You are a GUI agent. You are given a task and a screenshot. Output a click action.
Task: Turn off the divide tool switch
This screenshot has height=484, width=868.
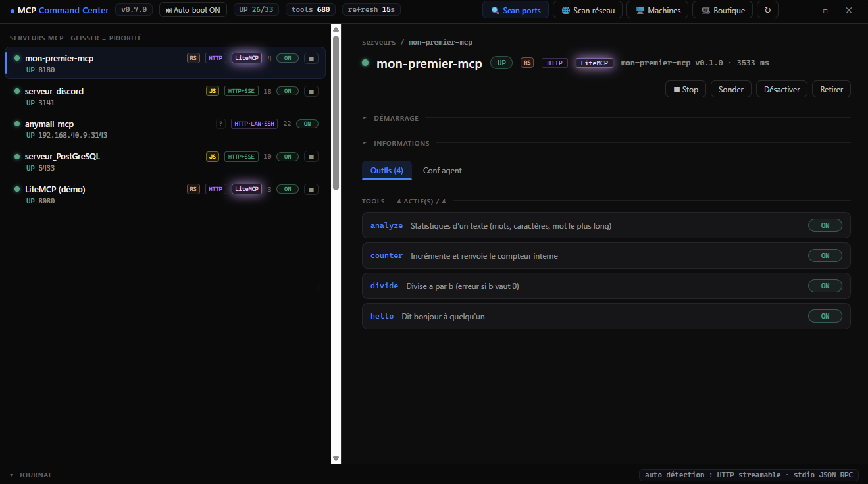click(x=825, y=286)
